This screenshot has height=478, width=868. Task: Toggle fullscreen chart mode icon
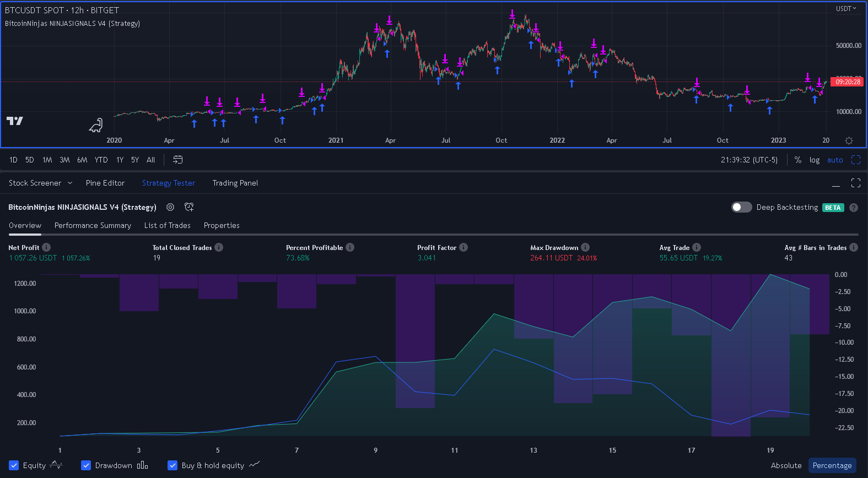click(856, 160)
